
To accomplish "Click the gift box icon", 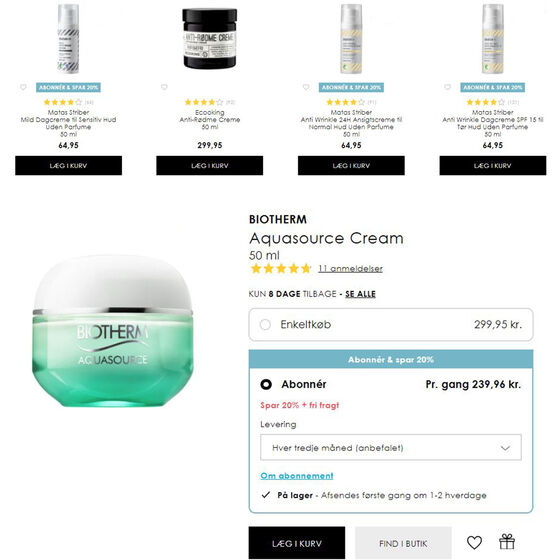I will pyautogui.click(x=507, y=541).
